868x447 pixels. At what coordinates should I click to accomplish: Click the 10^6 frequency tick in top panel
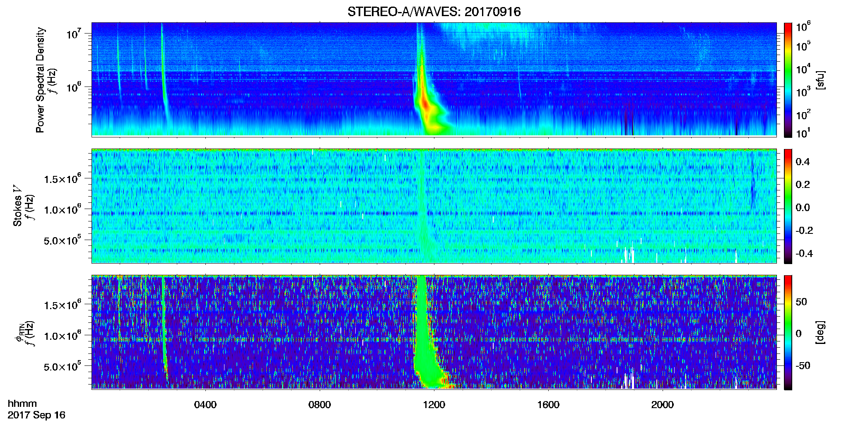coord(74,87)
